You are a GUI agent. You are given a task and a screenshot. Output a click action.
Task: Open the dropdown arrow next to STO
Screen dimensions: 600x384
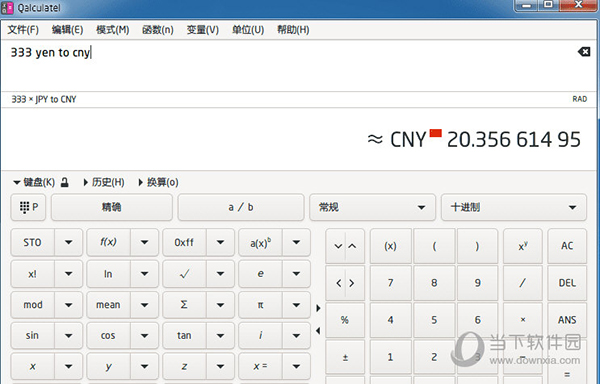click(x=68, y=242)
